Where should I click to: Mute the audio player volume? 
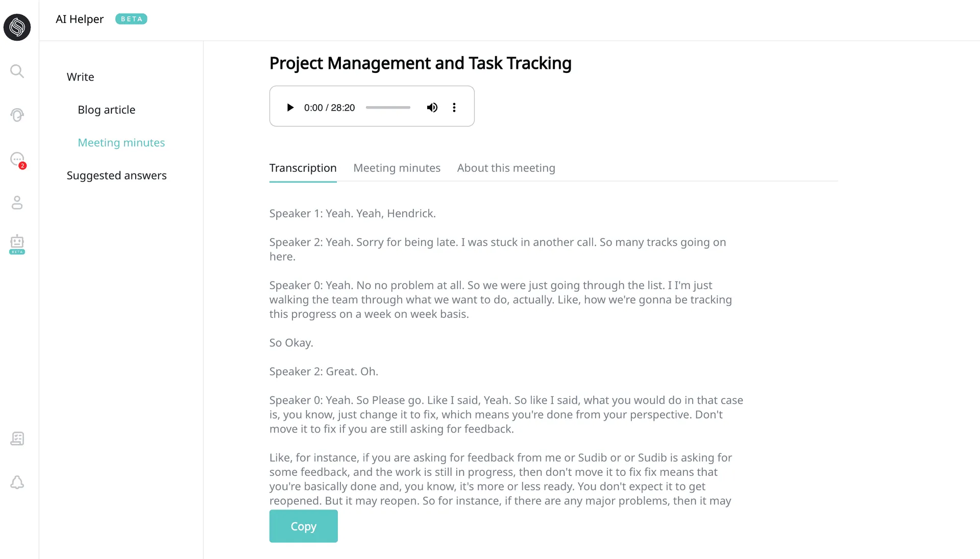pyautogui.click(x=432, y=108)
